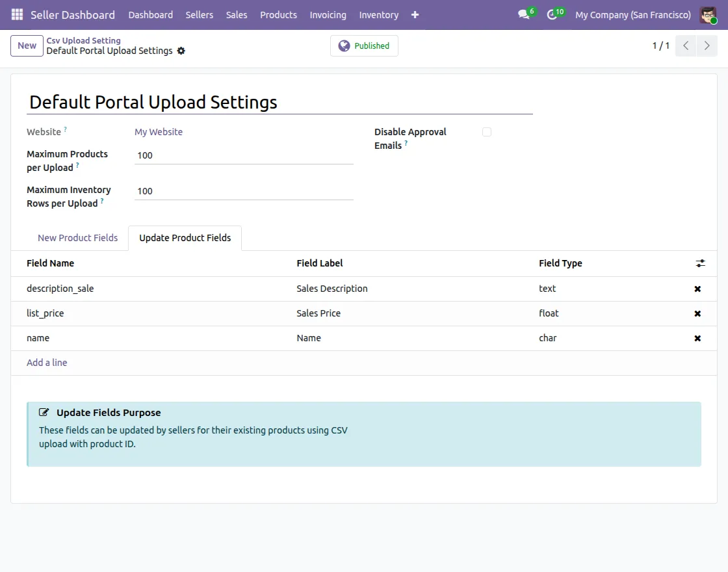
Task: Click Maximum Inventory Rows per Upload help mark
Action: coord(102,201)
